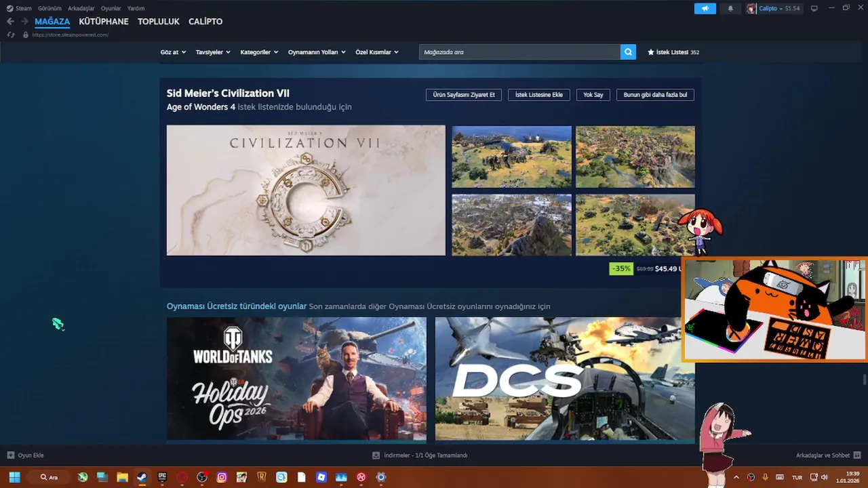Click the blue announcements megaphone button
Viewport: 868px width, 488px height.
coord(705,8)
